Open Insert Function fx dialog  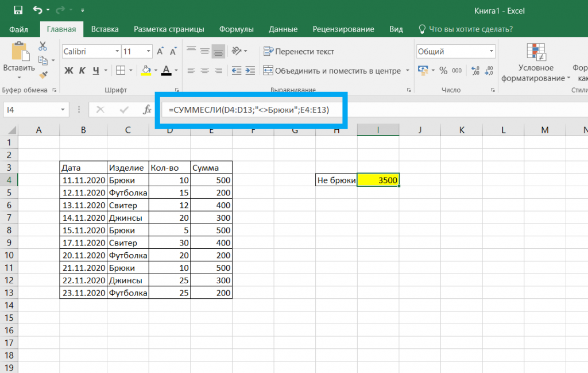147,110
